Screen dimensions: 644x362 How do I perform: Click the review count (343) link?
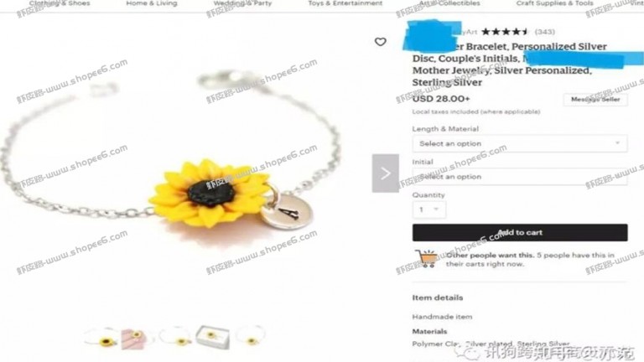tap(544, 32)
